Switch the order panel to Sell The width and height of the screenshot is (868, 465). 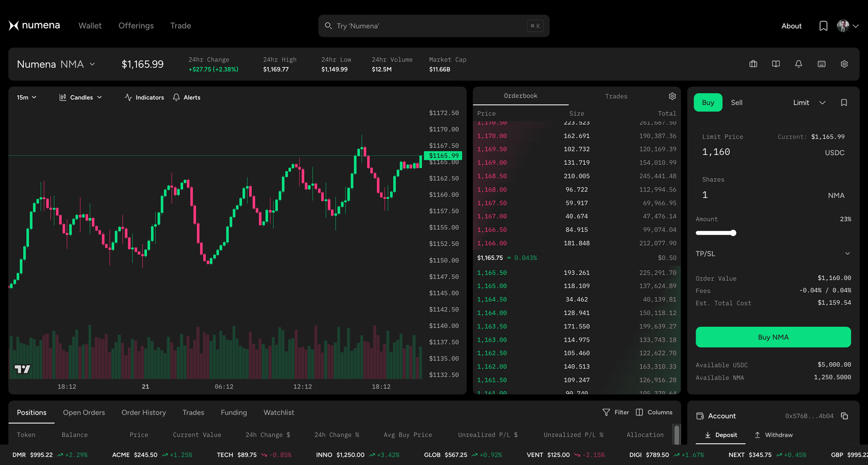[737, 102]
